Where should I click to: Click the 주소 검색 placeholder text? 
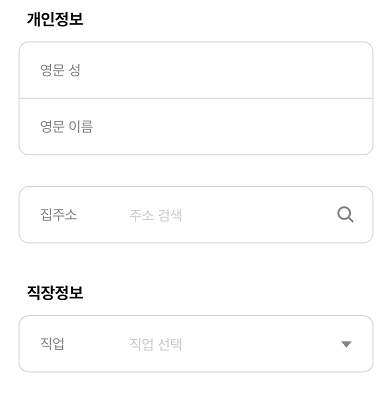click(x=155, y=215)
